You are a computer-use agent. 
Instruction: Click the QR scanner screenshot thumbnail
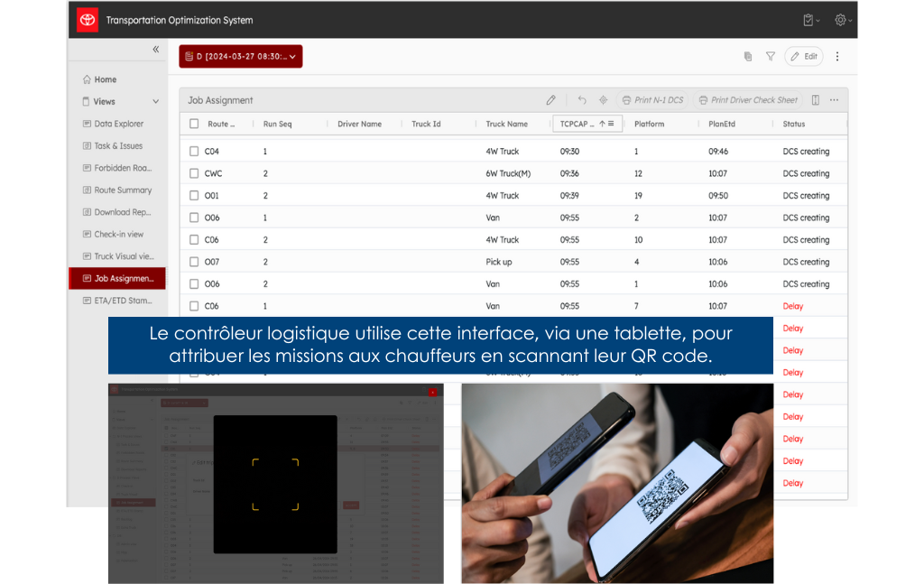coord(276,484)
